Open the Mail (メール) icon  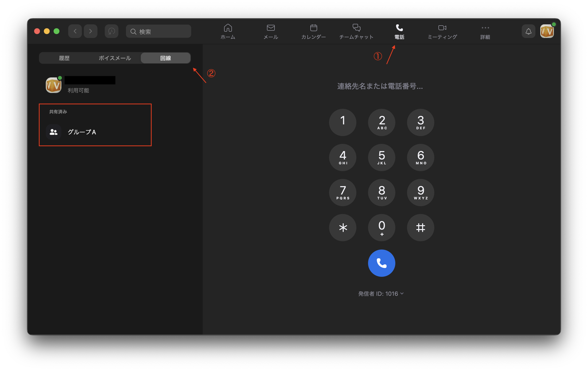(271, 28)
